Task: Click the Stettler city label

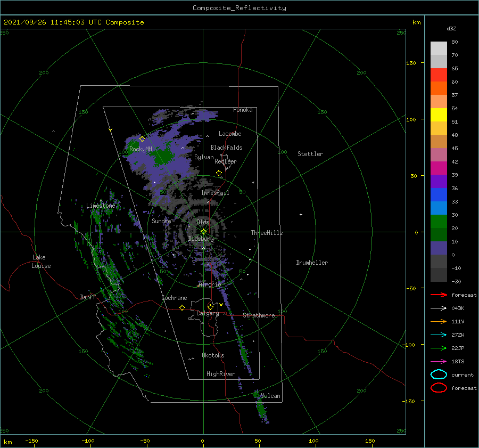Action: click(x=310, y=154)
